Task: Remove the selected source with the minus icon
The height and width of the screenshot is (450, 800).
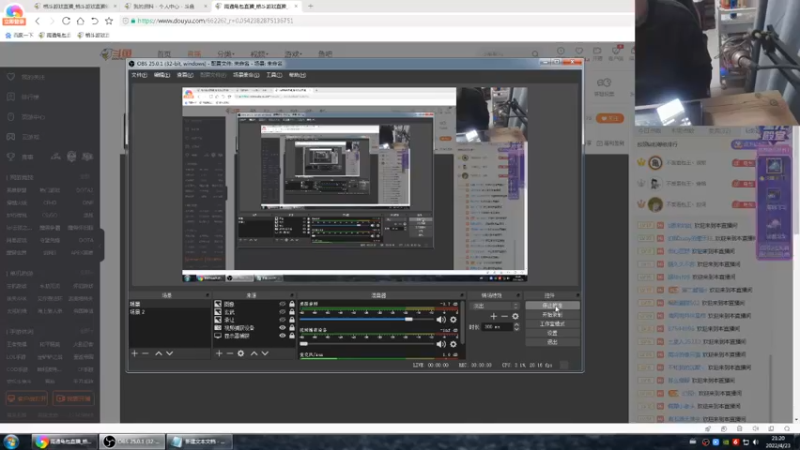Action: [x=230, y=353]
